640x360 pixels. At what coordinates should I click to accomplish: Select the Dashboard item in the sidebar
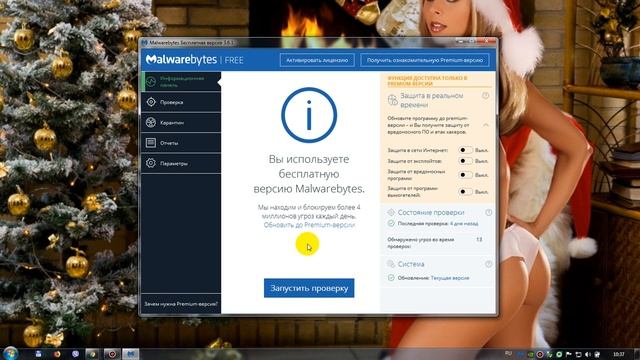pos(181,82)
